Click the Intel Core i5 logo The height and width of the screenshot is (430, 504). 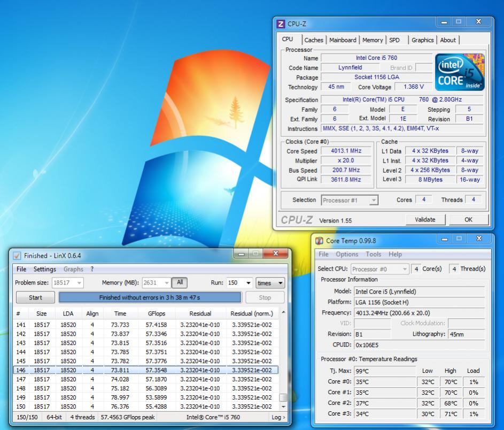(460, 72)
